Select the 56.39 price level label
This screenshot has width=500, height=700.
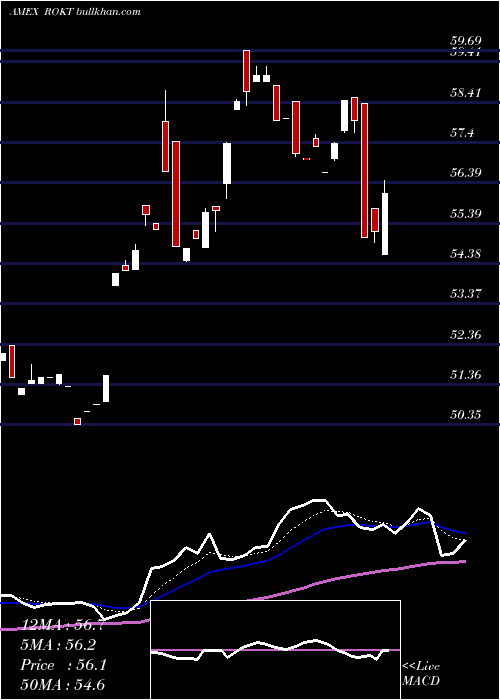pyautogui.click(x=466, y=173)
